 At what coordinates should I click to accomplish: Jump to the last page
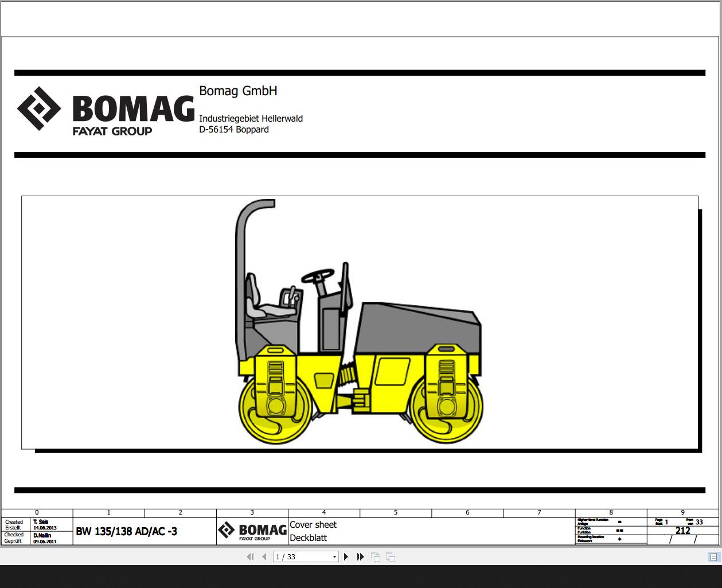pos(360,556)
